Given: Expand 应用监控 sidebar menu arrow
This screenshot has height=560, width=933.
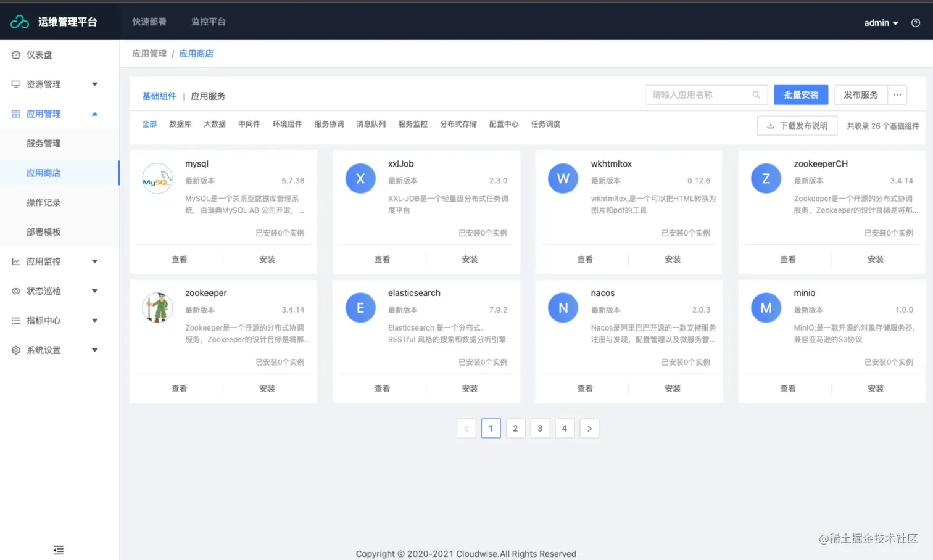Looking at the screenshot, I should pyautogui.click(x=95, y=261).
